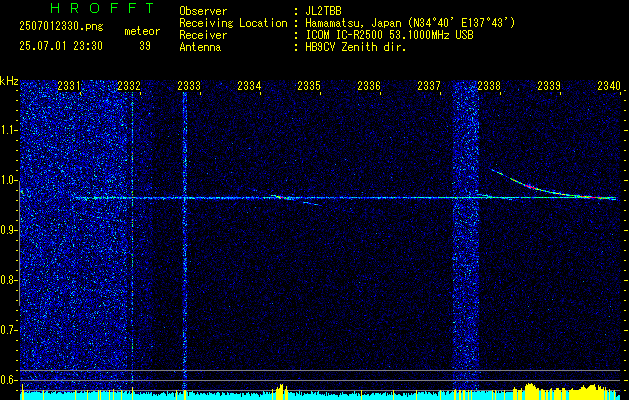Click the 2339 time marker

[549, 85]
